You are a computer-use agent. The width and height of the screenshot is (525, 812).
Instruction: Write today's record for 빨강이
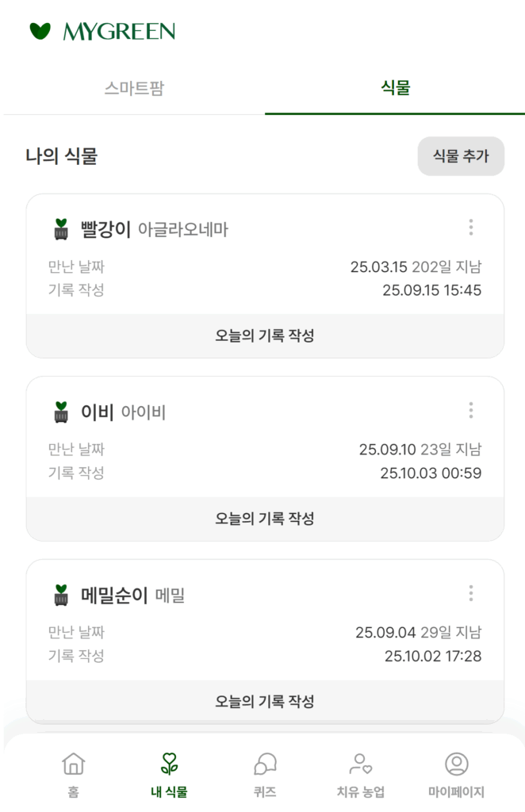tap(265, 335)
